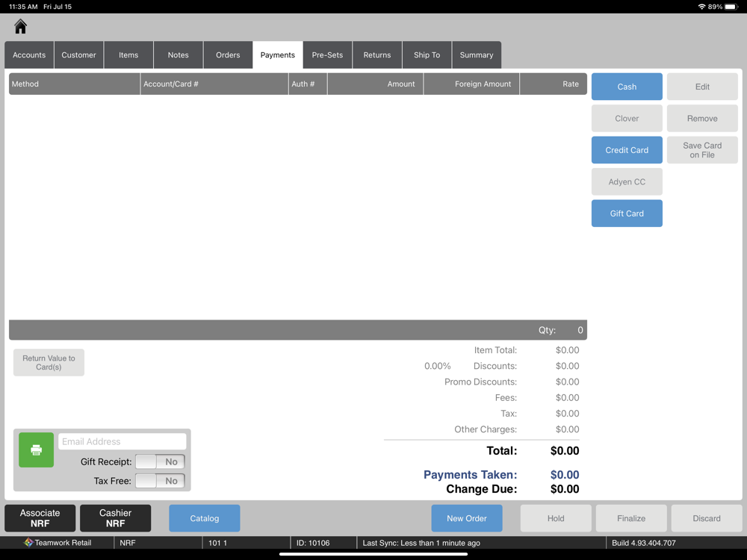Click the Account/Card # column header

(x=214, y=84)
